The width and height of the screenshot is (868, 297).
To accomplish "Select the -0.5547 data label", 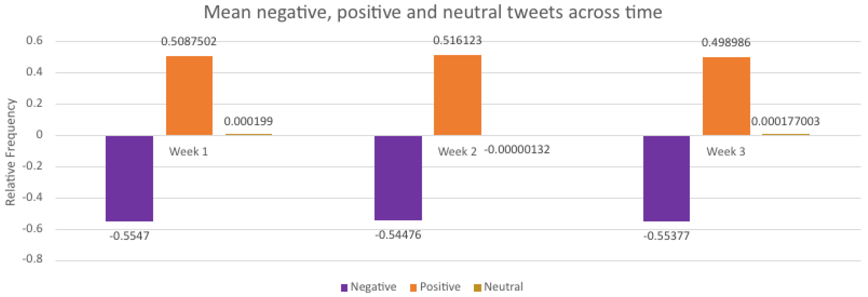I will coord(129,236).
